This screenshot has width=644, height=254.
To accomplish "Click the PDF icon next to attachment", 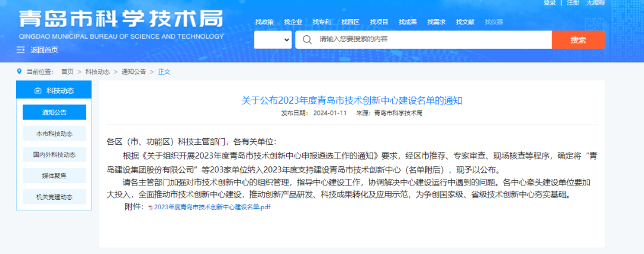I will pyautogui.click(x=150, y=207).
